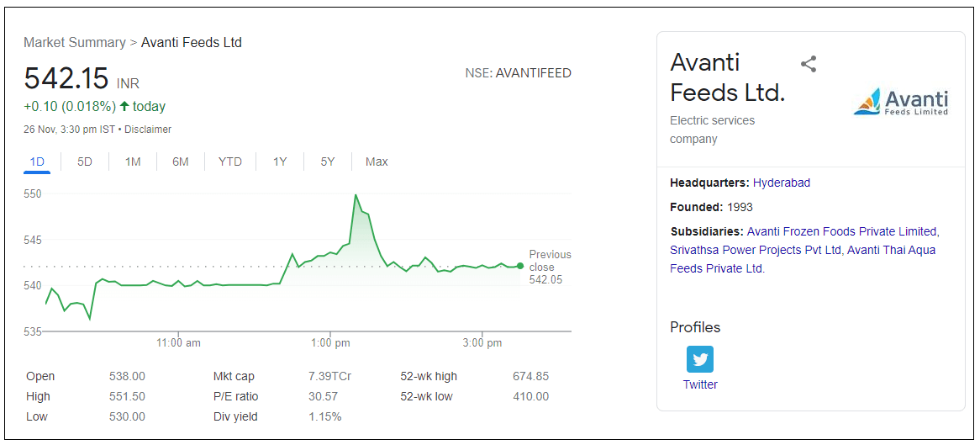The height and width of the screenshot is (445, 980).
Task: Click the 26 Nov, 3:30 pm IST timestamp
Action: point(70,130)
